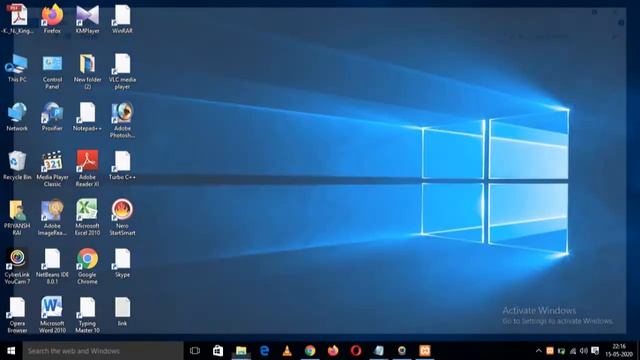The image size is (640, 360).
Task: Open the Control Panel desktop icon
Action: [x=52, y=71]
